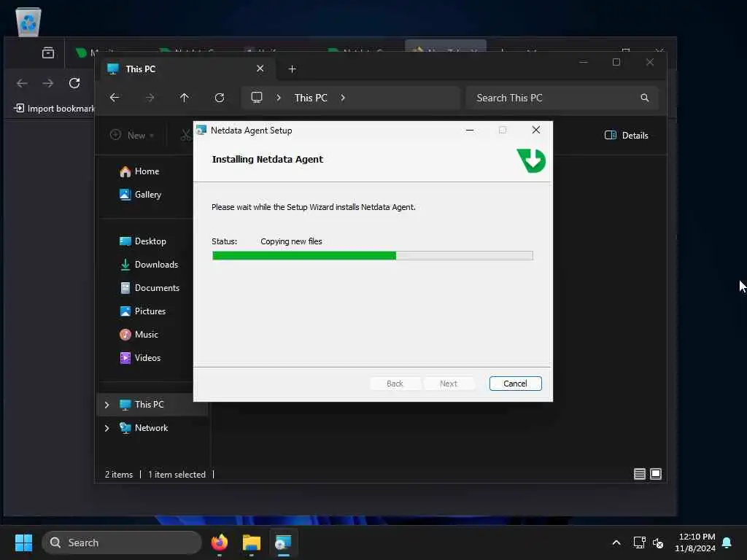Click the 2 items status text
This screenshot has width=747, height=560.
tap(119, 474)
